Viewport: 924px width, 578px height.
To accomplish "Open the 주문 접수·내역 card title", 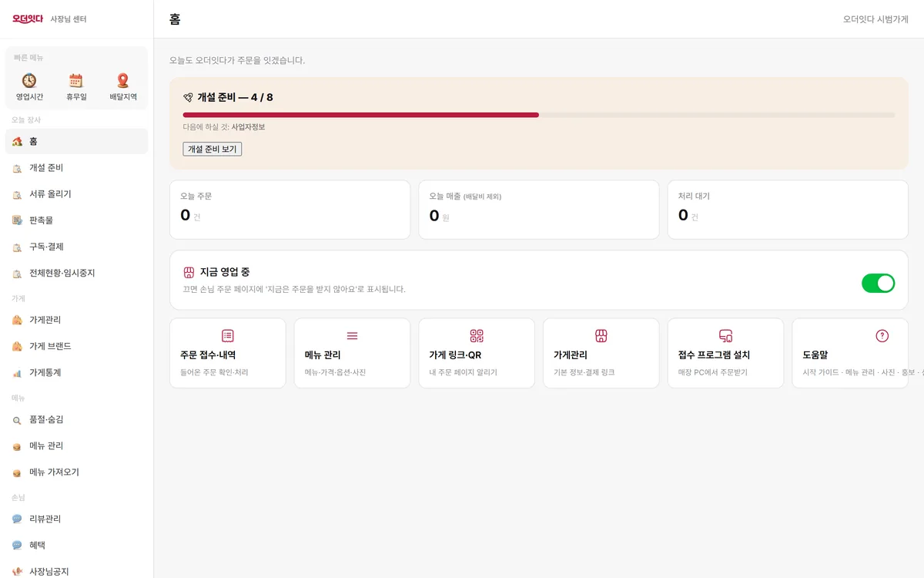I will click(208, 355).
